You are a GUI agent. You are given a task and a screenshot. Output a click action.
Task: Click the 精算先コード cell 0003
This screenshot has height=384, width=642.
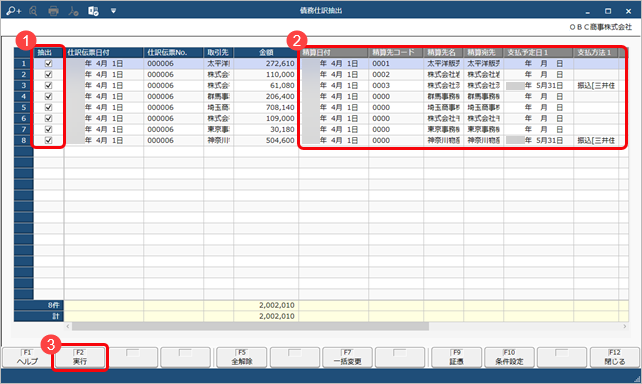[396, 86]
